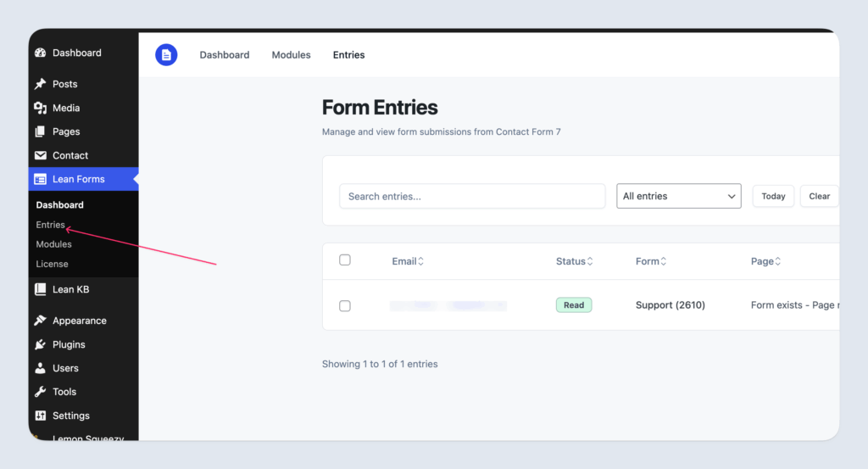868x469 pixels.
Task: Click the Today filter button
Action: [773, 196]
